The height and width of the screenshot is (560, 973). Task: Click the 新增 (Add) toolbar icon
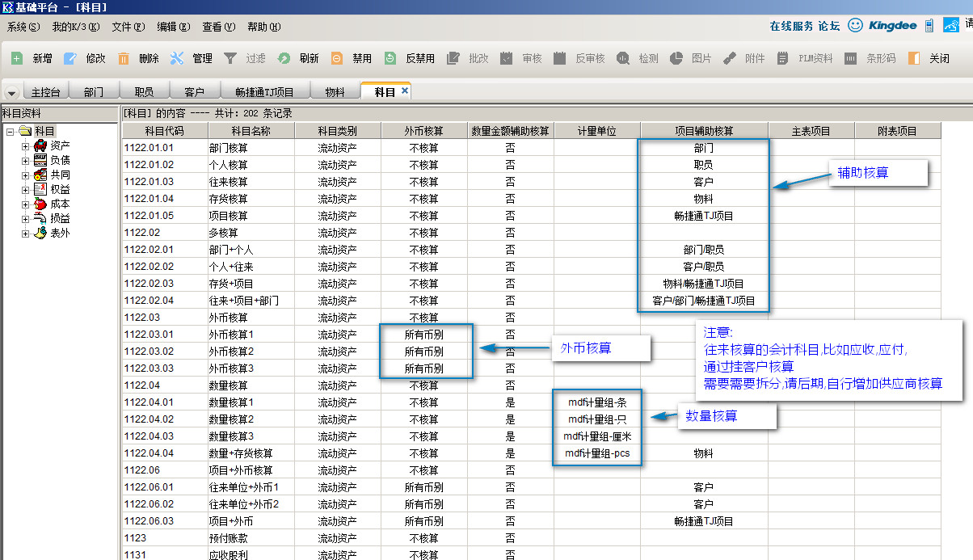17,58
